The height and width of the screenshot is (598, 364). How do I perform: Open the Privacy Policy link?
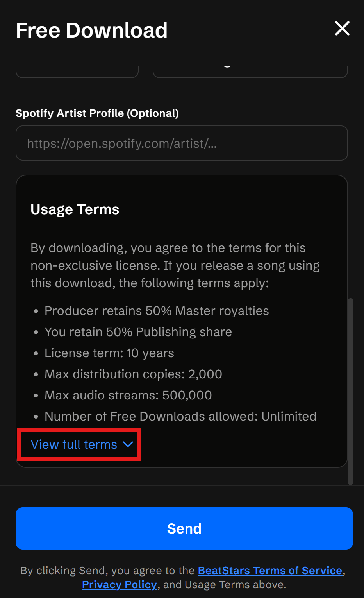(x=119, y=585)
